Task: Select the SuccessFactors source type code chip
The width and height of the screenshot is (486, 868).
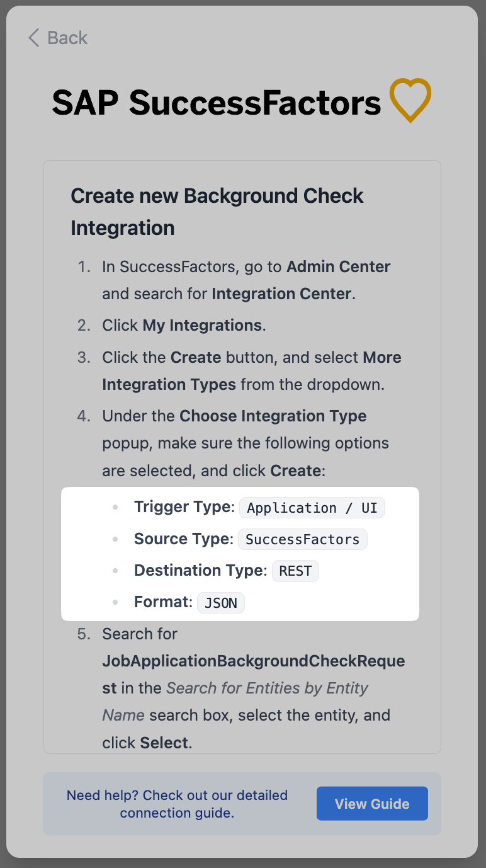Action: [302, 539]
